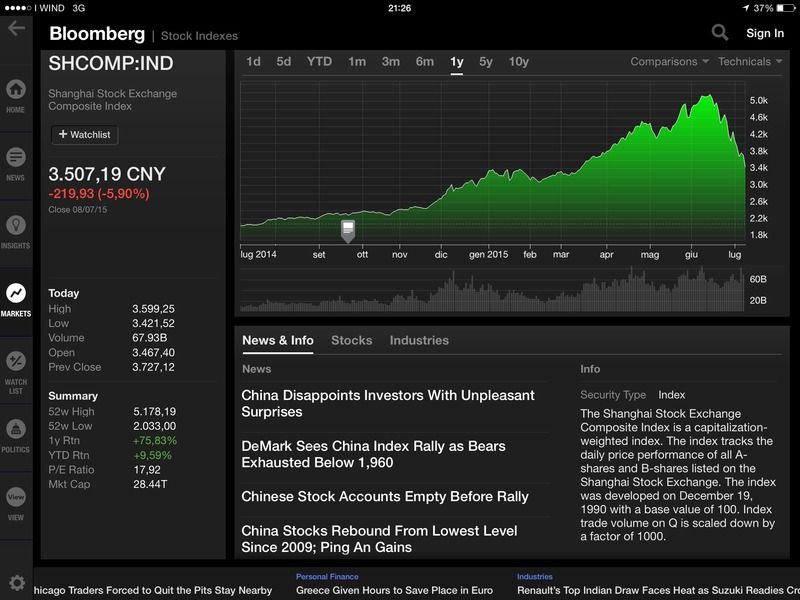Open the Industries tab
The width and height of the screenshot is (800, 600).
pos(419,340)
